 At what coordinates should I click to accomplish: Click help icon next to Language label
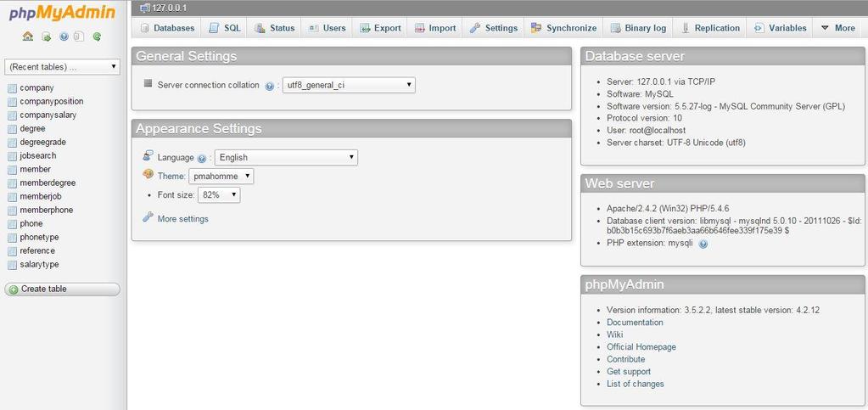tap(201, 159)
